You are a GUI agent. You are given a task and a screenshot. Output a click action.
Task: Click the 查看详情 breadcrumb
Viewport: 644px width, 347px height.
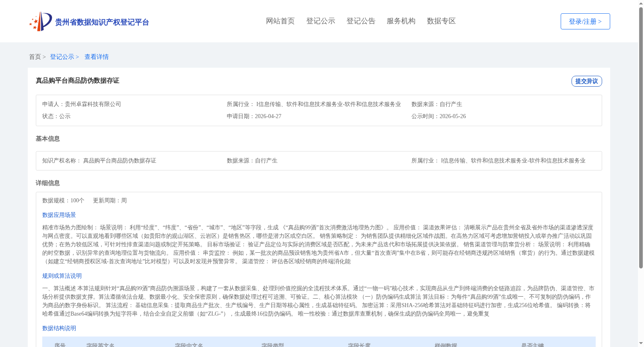(97, 57)
